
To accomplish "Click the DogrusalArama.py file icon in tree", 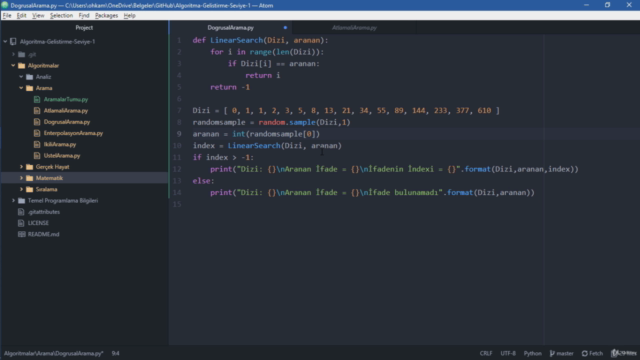I will [37, 122].
